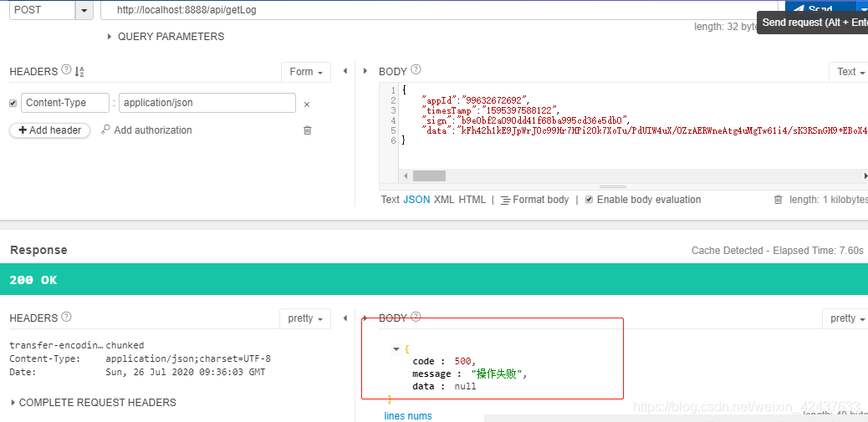Delete all headers using trash icon

click(x=307, y=130)
